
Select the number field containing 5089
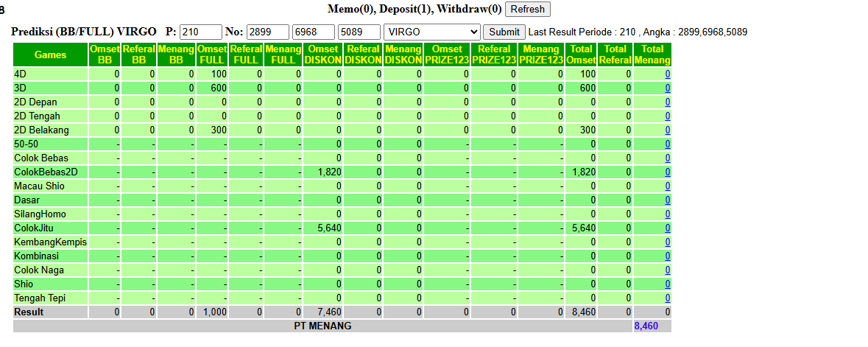[359, 32]
